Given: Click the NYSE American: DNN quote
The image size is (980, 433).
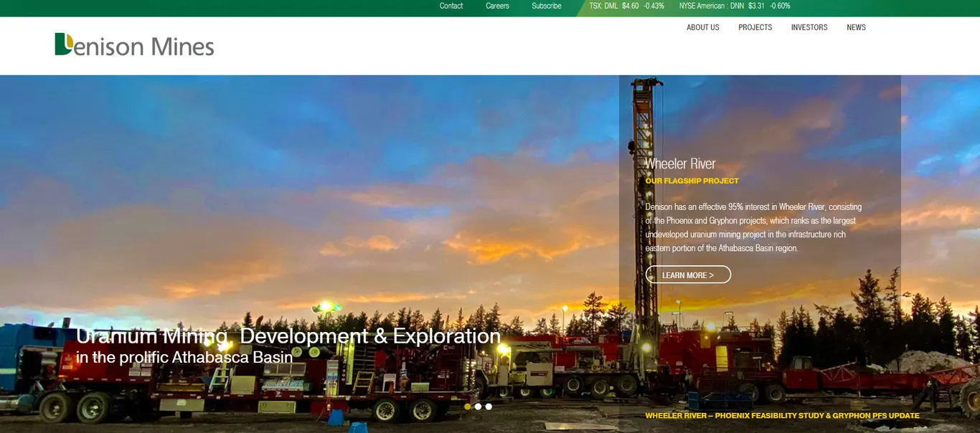Looking at the screenshot, I should click(x=735, y=6).
